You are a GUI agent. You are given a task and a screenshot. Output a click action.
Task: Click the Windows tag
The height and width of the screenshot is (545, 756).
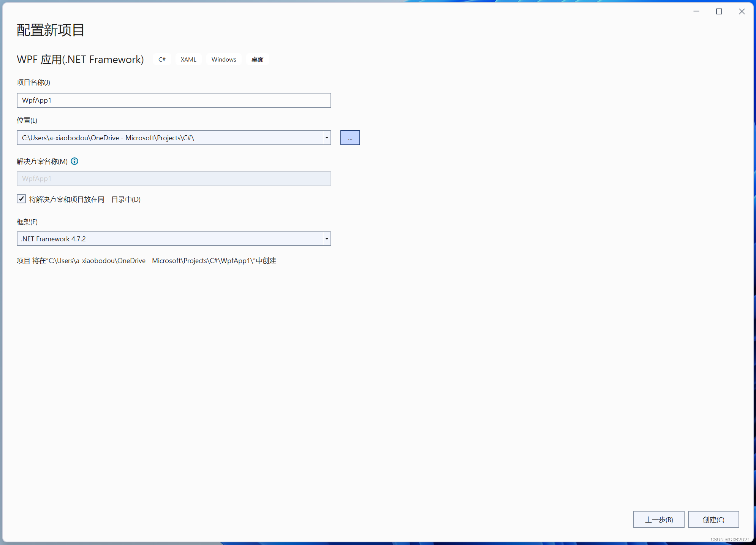tap(224, 59)
